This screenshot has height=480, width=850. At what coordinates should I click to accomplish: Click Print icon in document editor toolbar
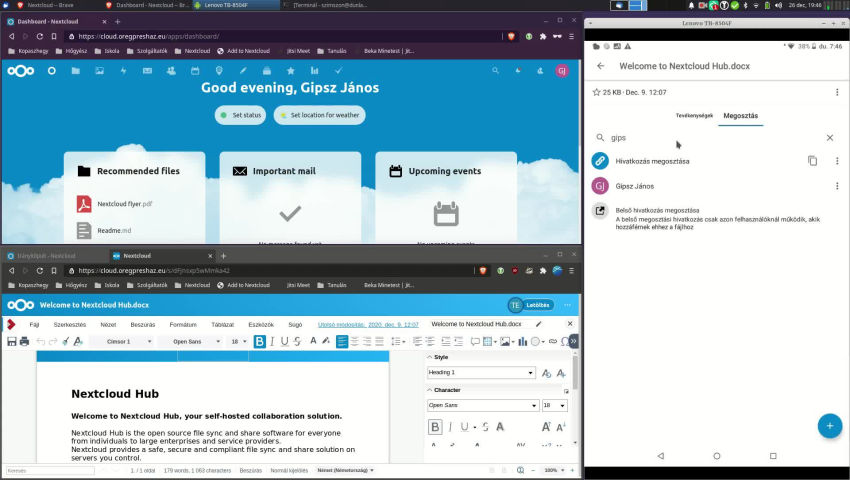pos(24,341)
